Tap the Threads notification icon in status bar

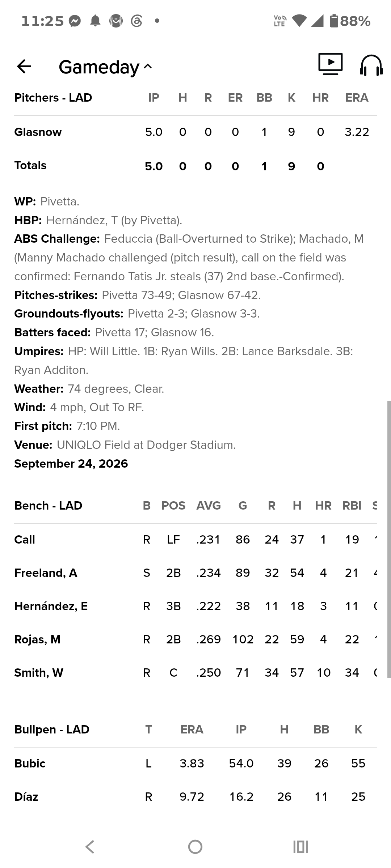pyautogui.click(x=136, y=21)
